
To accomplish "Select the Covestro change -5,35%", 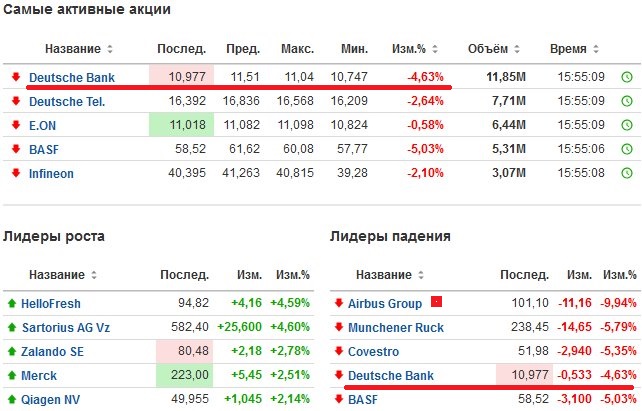I will [x=619, y=351].
